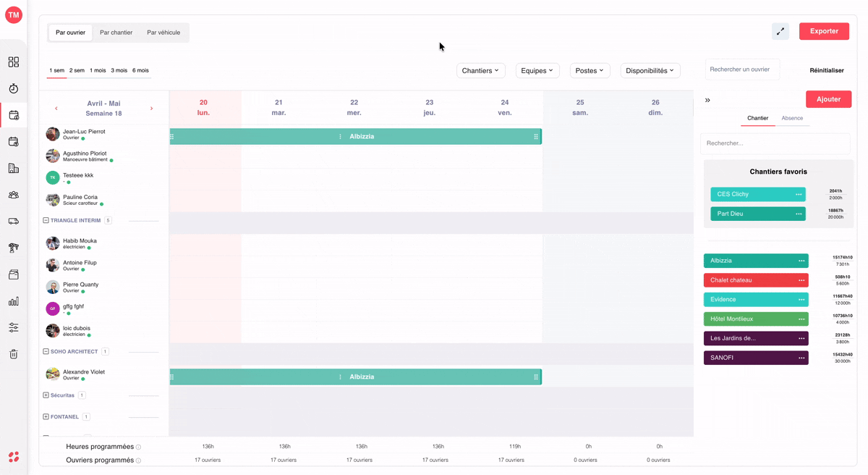Open the truck vehicles icon in sidebar
The height and width of the screenshot is (475, 868).
point(14,222)
